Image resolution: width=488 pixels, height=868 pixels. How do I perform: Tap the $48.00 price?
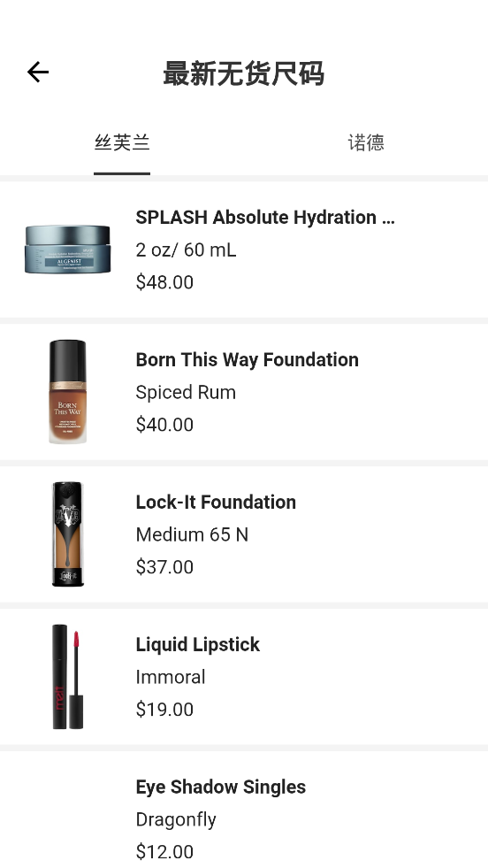point(164,282)
